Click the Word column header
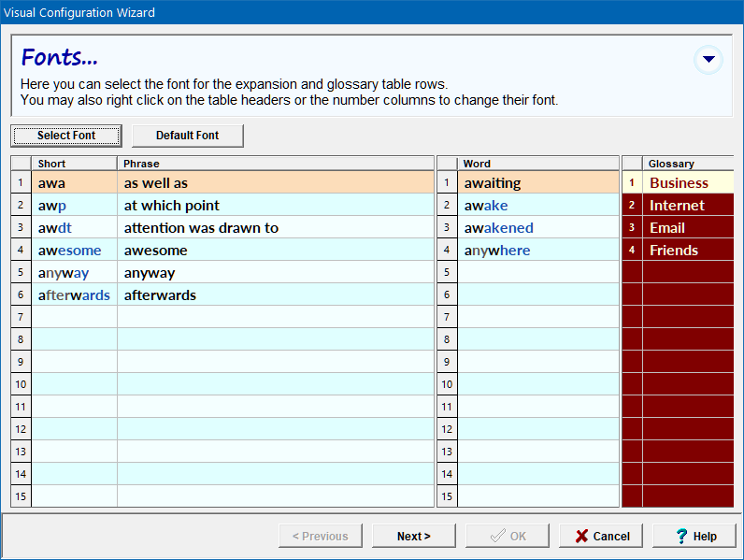744x560 pixels. [537, 164]
